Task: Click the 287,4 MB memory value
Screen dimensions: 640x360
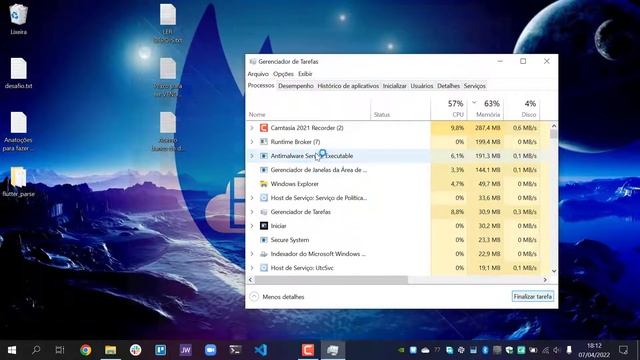Action: pyautogui.click(x=487, y=128)
